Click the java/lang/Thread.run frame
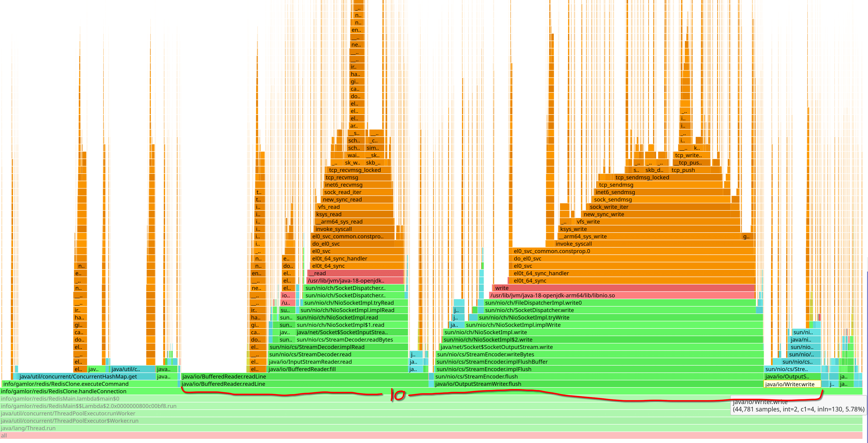Screen dimensions: 868x443 tap(431, 428)
